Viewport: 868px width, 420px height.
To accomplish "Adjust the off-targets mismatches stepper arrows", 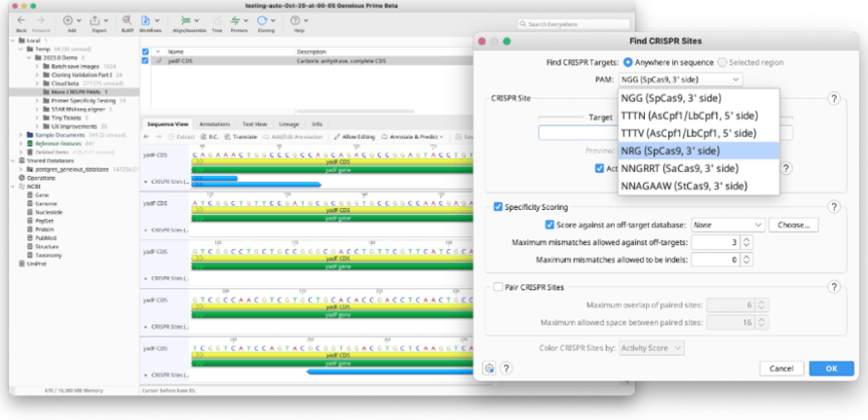I will click(x=747, y=242).
